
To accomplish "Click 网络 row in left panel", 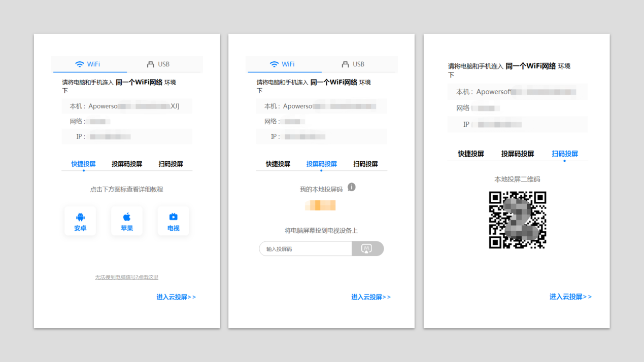I will pos(127,121).
